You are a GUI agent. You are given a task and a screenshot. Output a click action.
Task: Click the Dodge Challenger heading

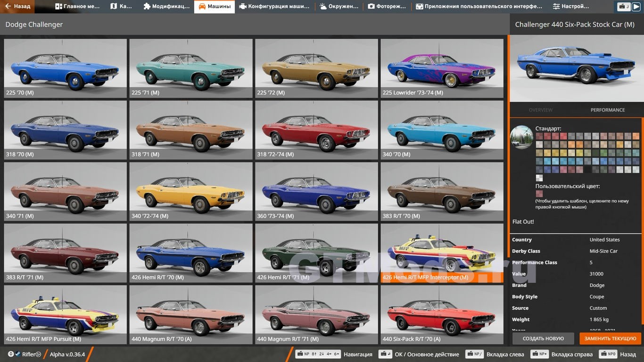tap(34, 25)
